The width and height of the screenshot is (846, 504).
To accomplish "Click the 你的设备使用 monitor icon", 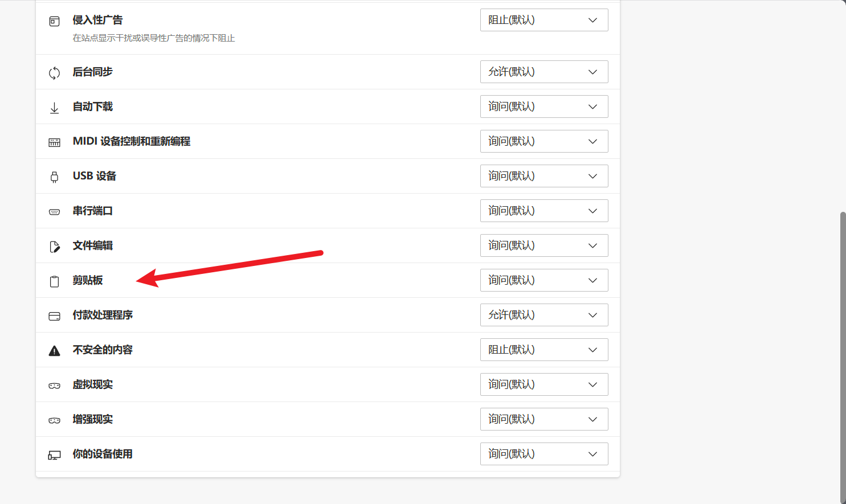I will [54, 455].
